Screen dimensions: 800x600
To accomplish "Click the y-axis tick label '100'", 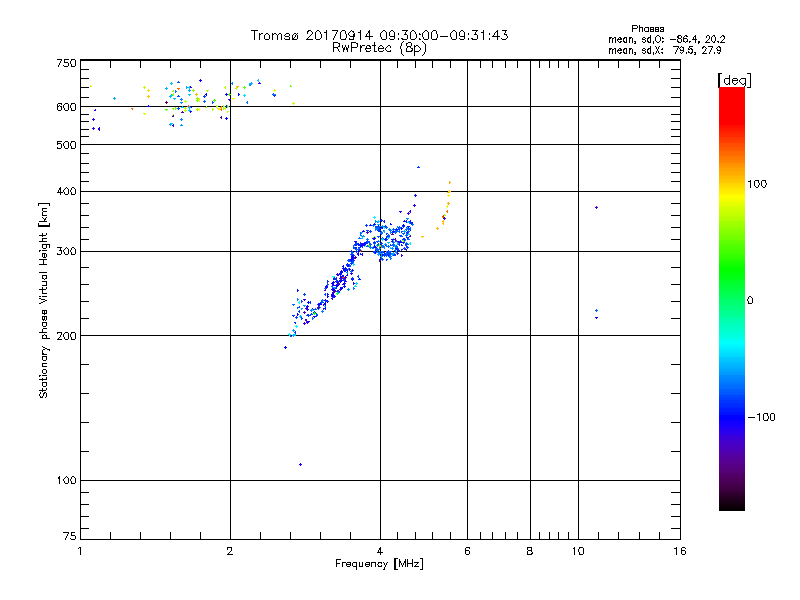I will click(66, 481).
